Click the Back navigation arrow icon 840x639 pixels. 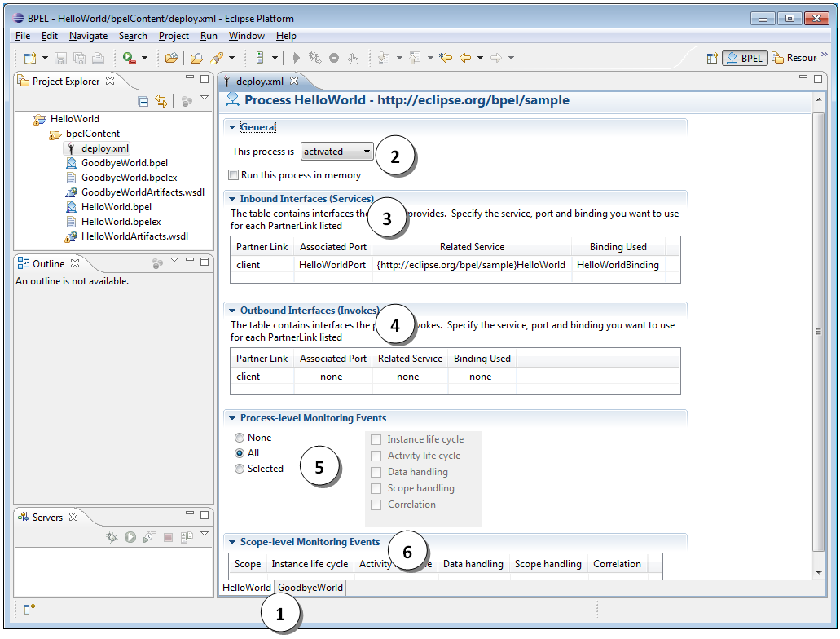tap(465, 58)
